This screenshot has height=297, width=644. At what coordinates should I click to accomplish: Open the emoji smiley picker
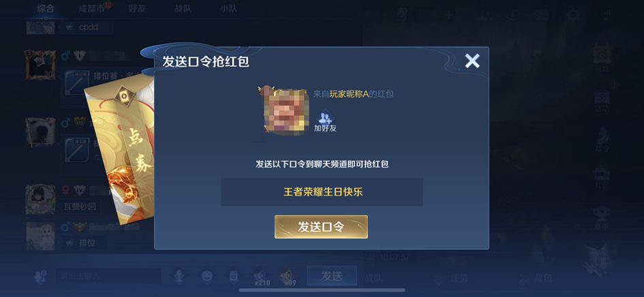pyautogui.click(x=206, y=276)
